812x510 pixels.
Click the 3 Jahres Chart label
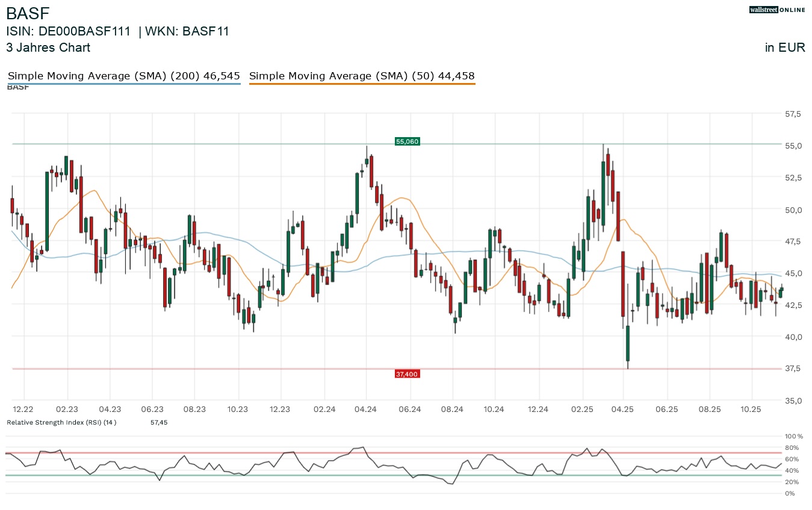pyautogui.click(x=48, y=48)
